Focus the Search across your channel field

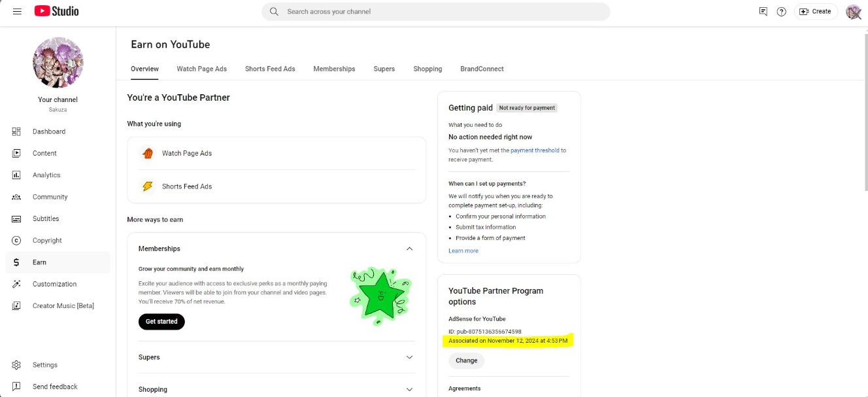436,12
